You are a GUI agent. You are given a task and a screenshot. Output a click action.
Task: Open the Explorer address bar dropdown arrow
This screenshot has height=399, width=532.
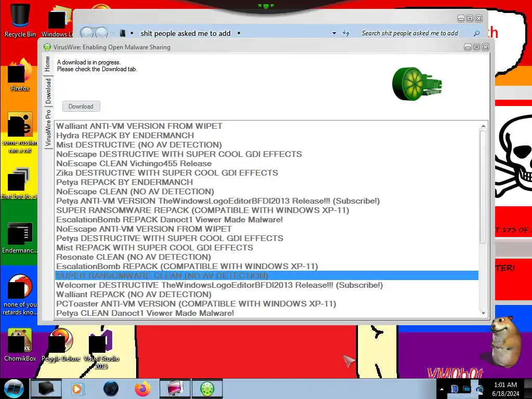pyautogui.click(x=334, y=33)
